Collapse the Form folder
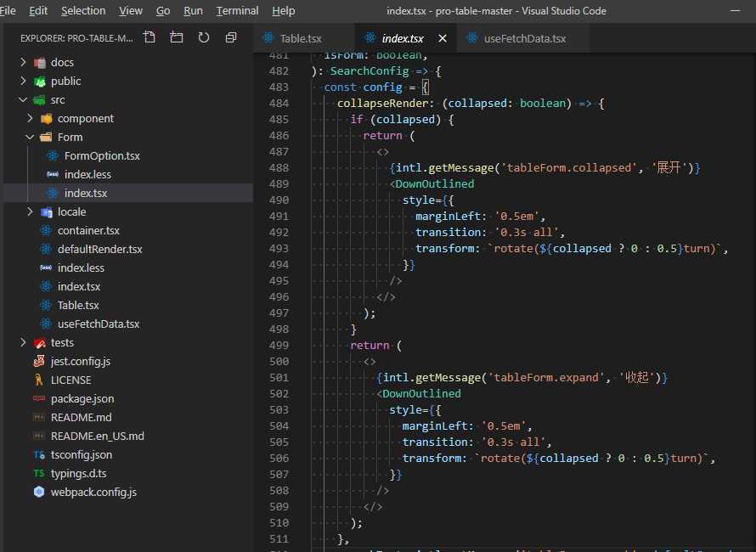 (x=31, y=137)
